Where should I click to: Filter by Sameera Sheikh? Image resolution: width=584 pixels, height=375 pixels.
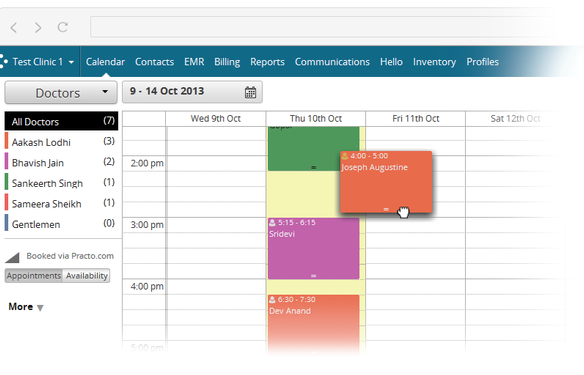click(61, 203)
